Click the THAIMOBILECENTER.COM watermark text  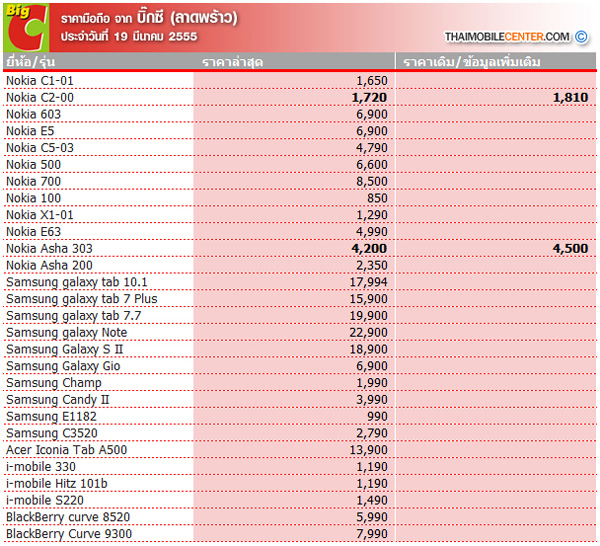click(x=507, y=37)
